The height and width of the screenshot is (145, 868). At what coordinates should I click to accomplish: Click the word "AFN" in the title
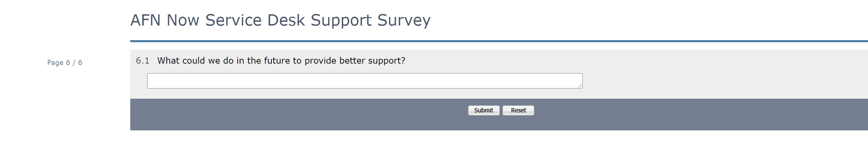point(146,20)
